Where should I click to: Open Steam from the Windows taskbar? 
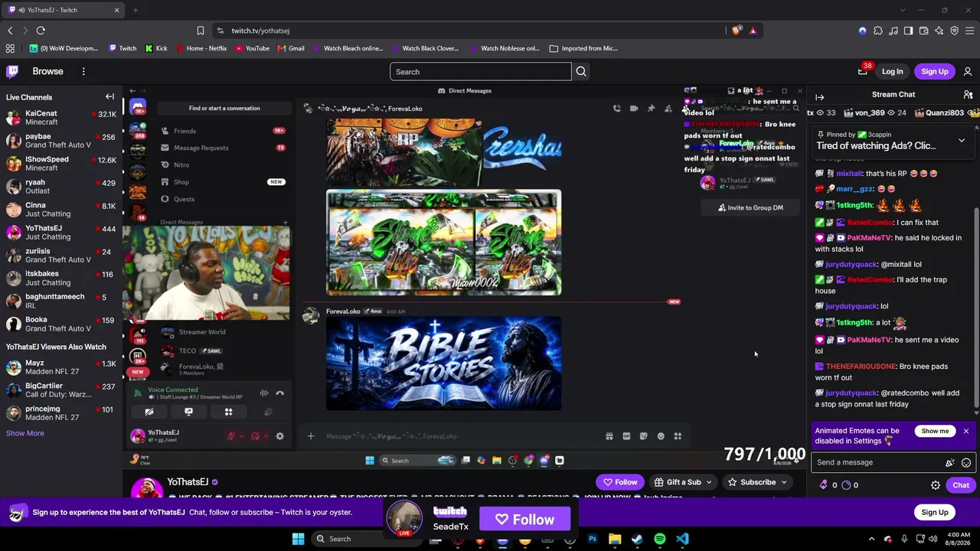pyautogui.click(x=637, y=539)
